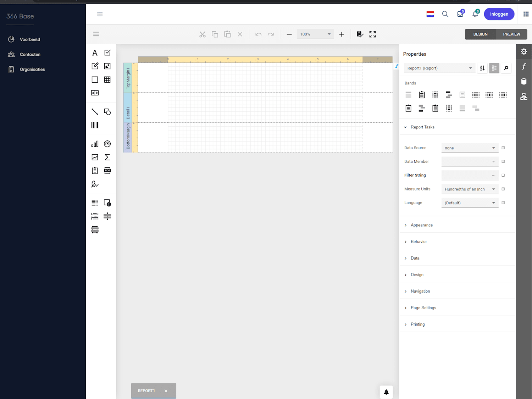Viewport: 532px width, 399px height.
Task: Toggle full screen mode icon
Action: point(372,34)
